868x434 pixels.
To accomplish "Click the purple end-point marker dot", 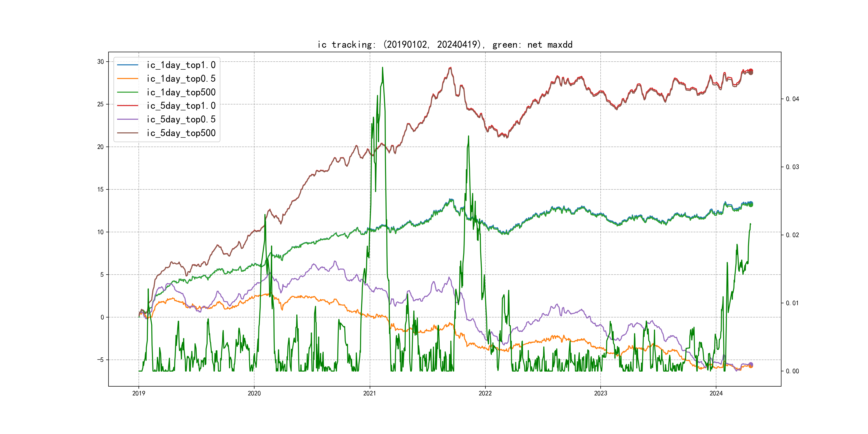I will pos(751,364).
